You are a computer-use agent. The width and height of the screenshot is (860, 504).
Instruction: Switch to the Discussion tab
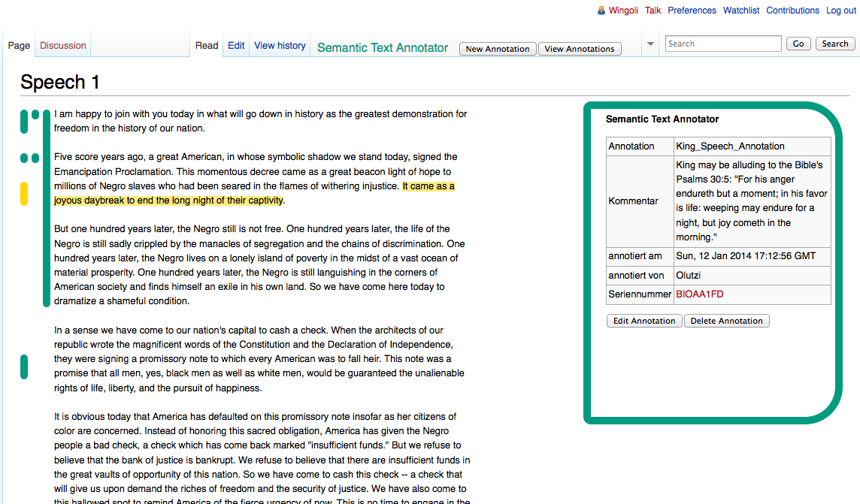tap(63, 46)
